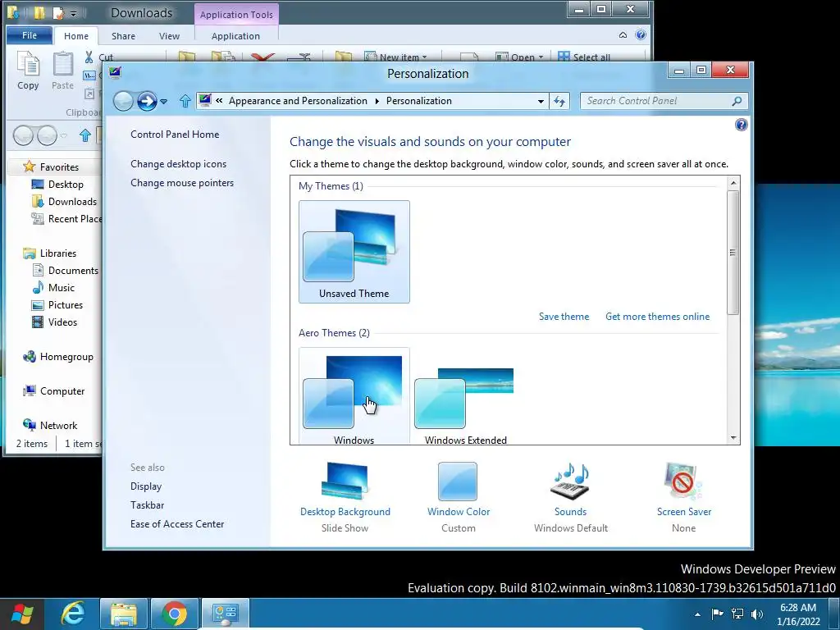
Task: Open the Display link under See also
Action: point(146,486)
